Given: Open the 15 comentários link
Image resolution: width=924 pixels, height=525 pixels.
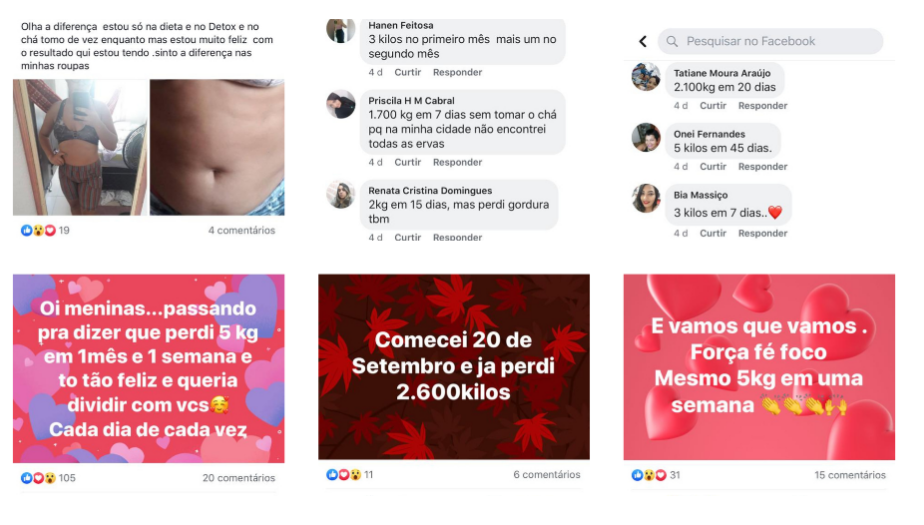Looking at the screenshot, I should click(850, 475).
